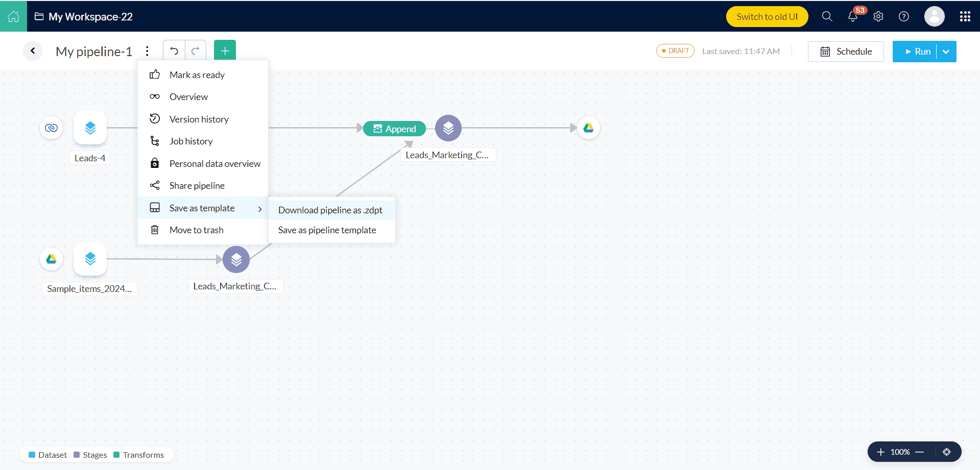Click the Google Drive destination node
This screenshot has width=980, height=470.
588,128
